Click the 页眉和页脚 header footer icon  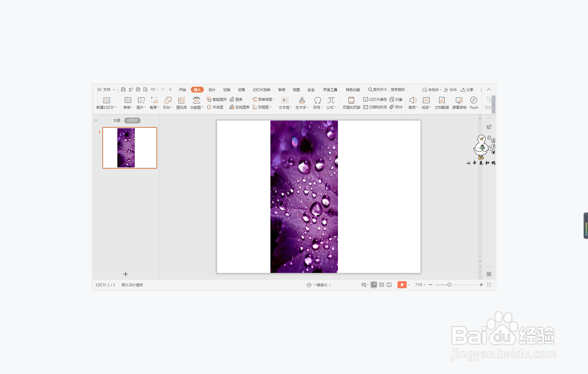point(351,100)
